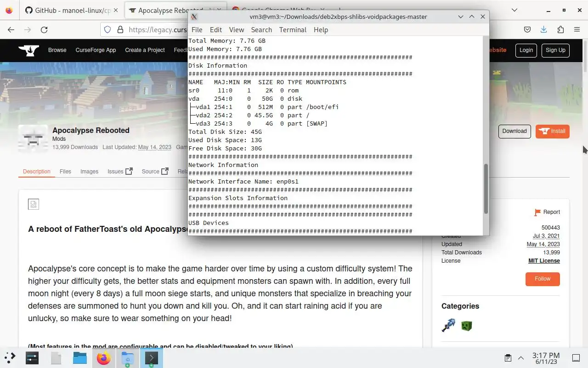Click the terminal vertical scrollbar thumb
588x368 pixels.
click(x=486, y=189)
